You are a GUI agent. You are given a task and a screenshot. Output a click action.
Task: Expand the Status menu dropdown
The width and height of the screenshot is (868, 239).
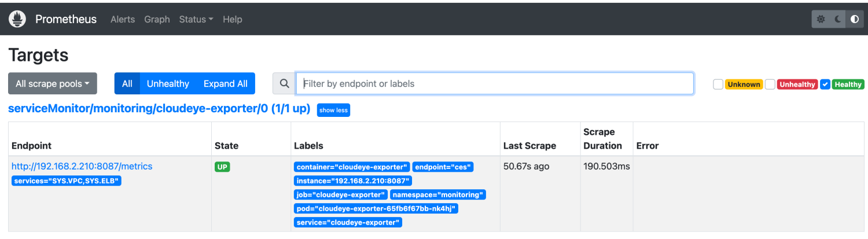pos(196,19)
